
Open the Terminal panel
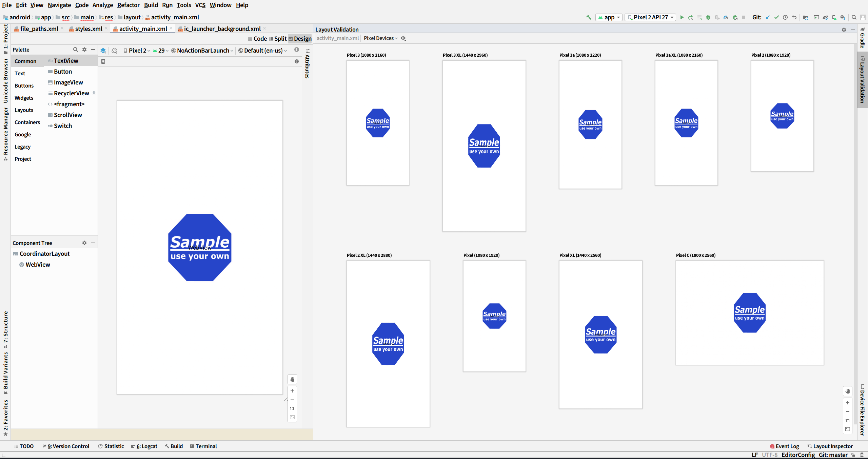coord(206,446)
